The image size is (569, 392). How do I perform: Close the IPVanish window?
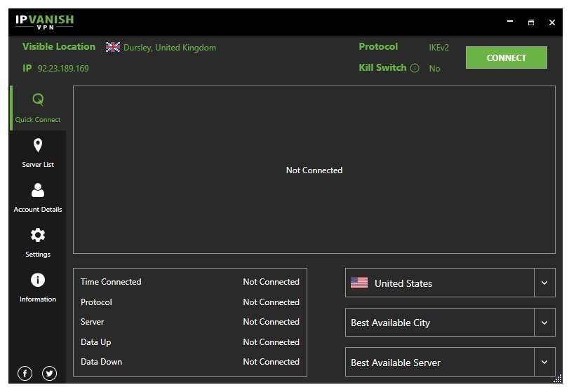552,22
